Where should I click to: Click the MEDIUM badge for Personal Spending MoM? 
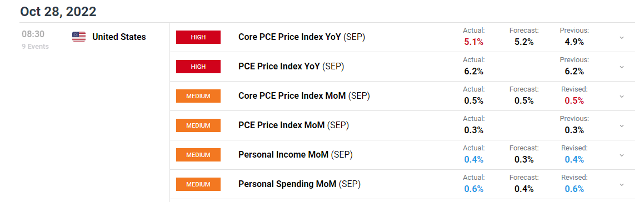coord(198,184)
